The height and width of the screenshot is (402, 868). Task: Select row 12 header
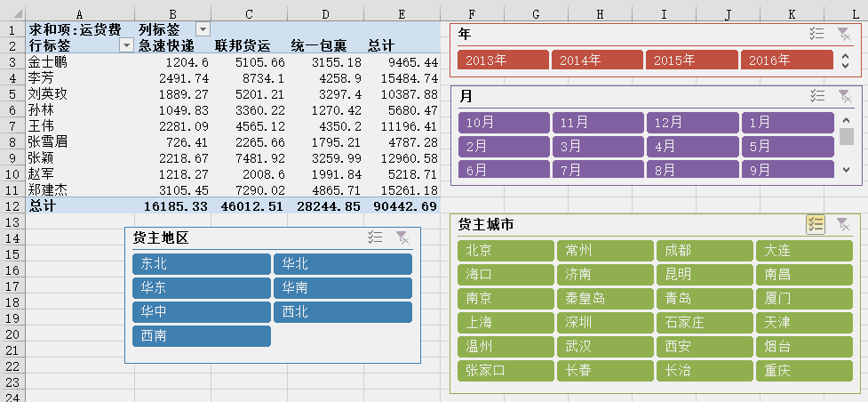click(x=12, y=205)
